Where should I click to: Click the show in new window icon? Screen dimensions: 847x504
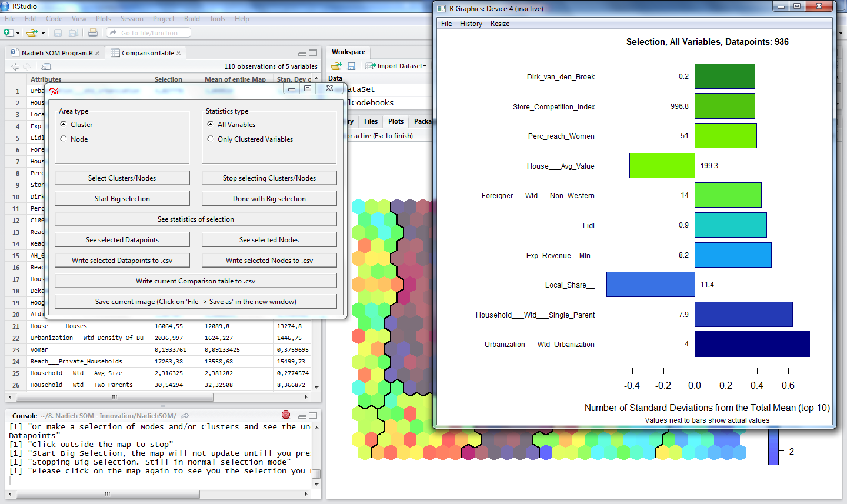point(46,66)
